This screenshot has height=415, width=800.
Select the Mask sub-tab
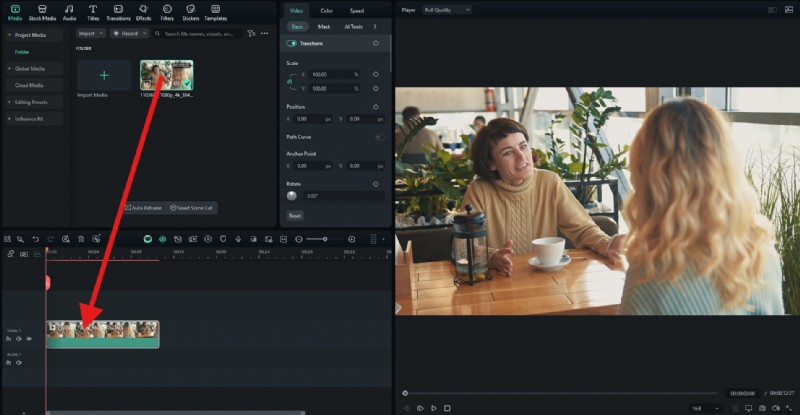[324, 27]
